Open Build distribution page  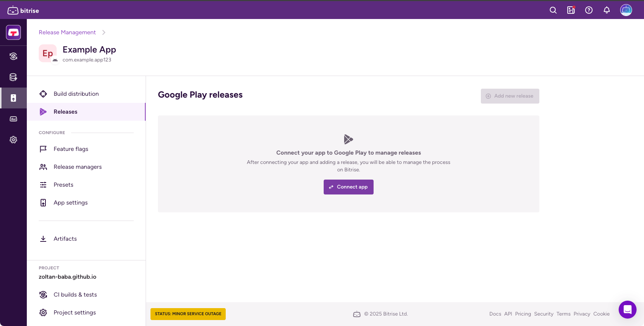86,94
